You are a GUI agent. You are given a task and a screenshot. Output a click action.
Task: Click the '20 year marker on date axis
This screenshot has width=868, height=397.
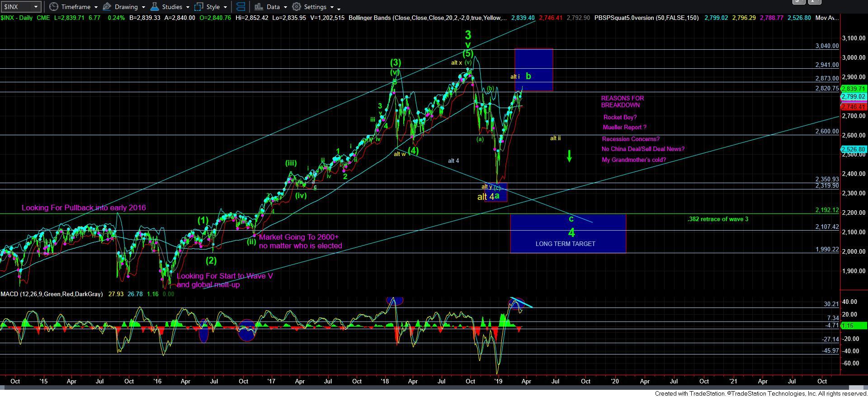[x=615, y=381]
